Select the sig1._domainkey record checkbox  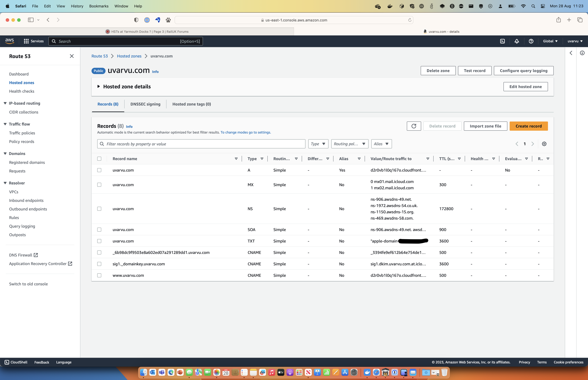coord(99,264)
